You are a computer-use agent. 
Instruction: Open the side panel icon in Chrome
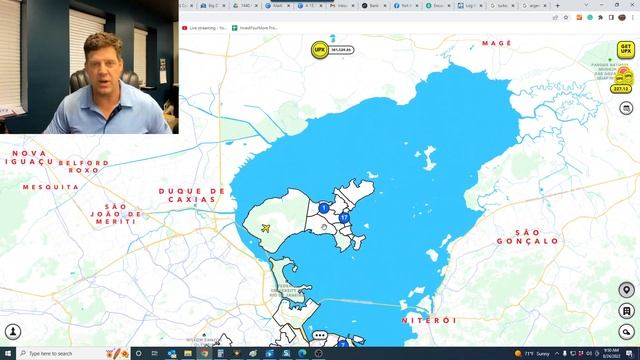(x=611, y=18)
